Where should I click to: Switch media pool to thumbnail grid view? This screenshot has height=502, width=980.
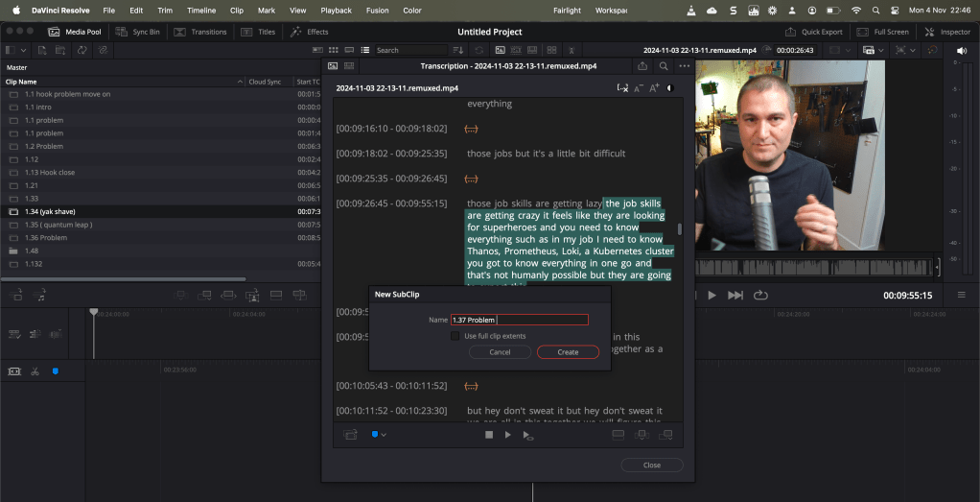click(x=333, y=50)
